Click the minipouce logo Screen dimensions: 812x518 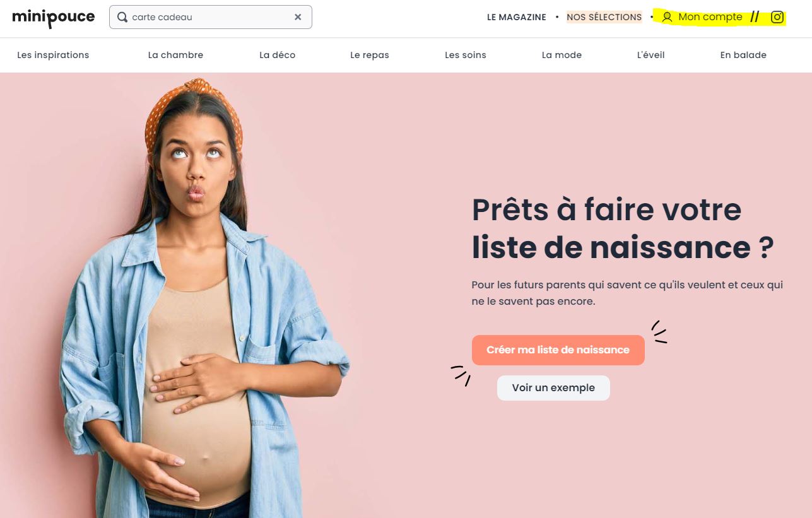tap(54, 18)
